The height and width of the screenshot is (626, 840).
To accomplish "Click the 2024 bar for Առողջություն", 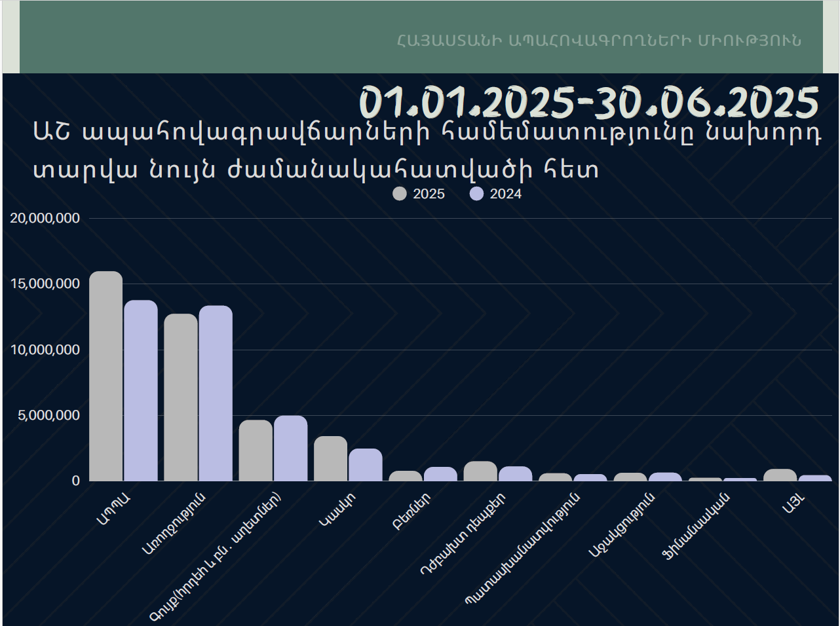I will tap(216, 394).
